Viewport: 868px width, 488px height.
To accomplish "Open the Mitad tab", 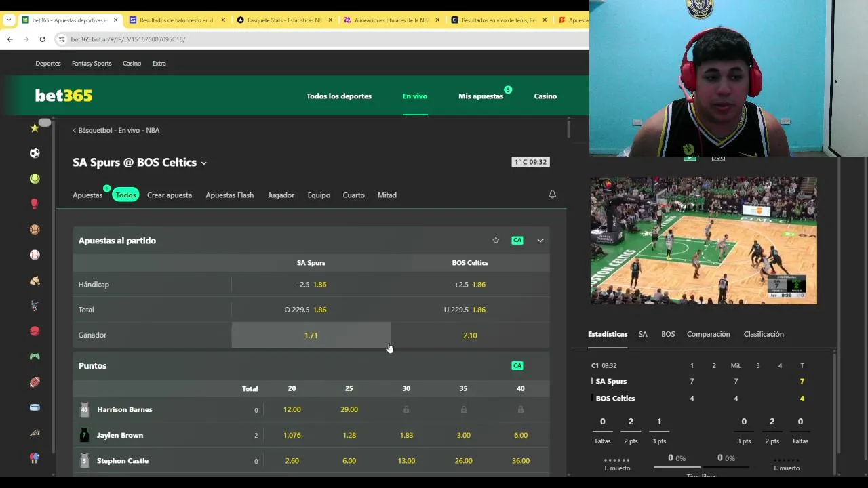I will click(x=387, y=195).
